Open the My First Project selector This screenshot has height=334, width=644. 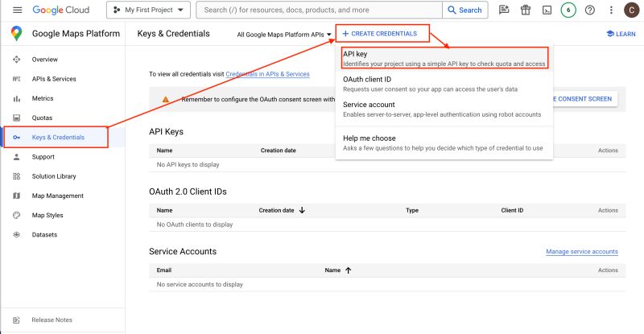pyautogui.click(x=148, y=10)
